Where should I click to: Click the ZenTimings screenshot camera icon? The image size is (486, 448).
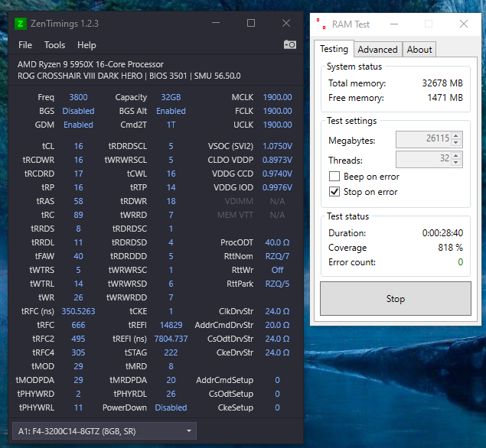point(290,45)
